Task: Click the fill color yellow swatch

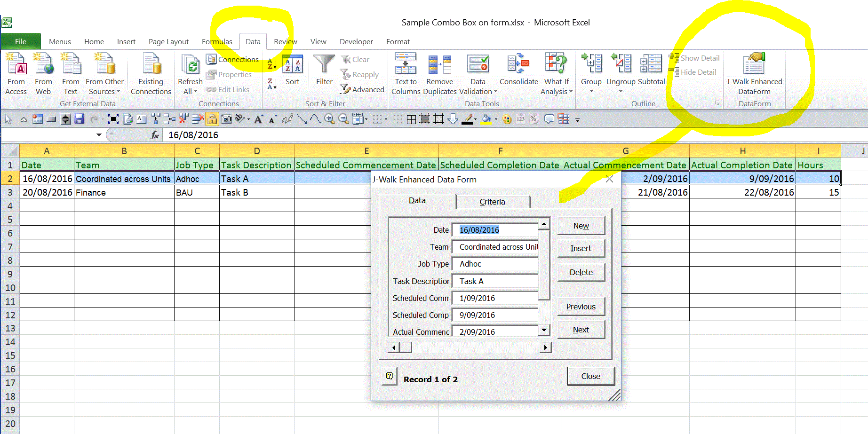Action: coord(486,119)
